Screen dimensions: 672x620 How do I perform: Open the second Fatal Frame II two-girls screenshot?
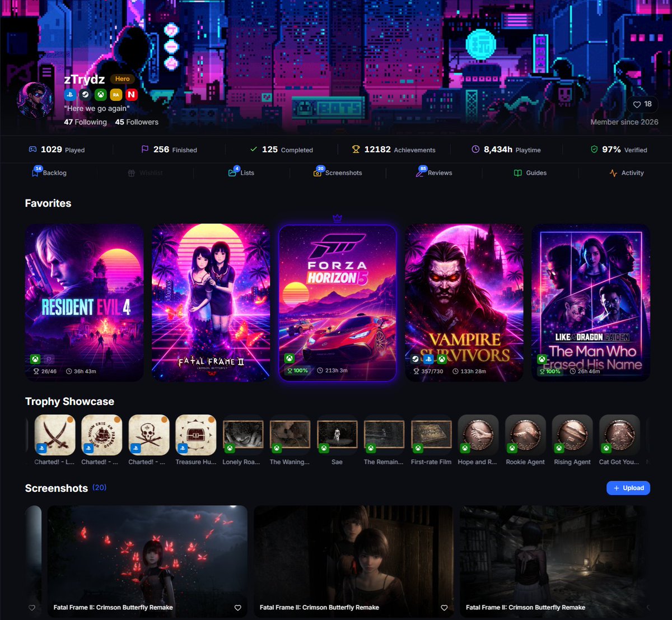353,561
